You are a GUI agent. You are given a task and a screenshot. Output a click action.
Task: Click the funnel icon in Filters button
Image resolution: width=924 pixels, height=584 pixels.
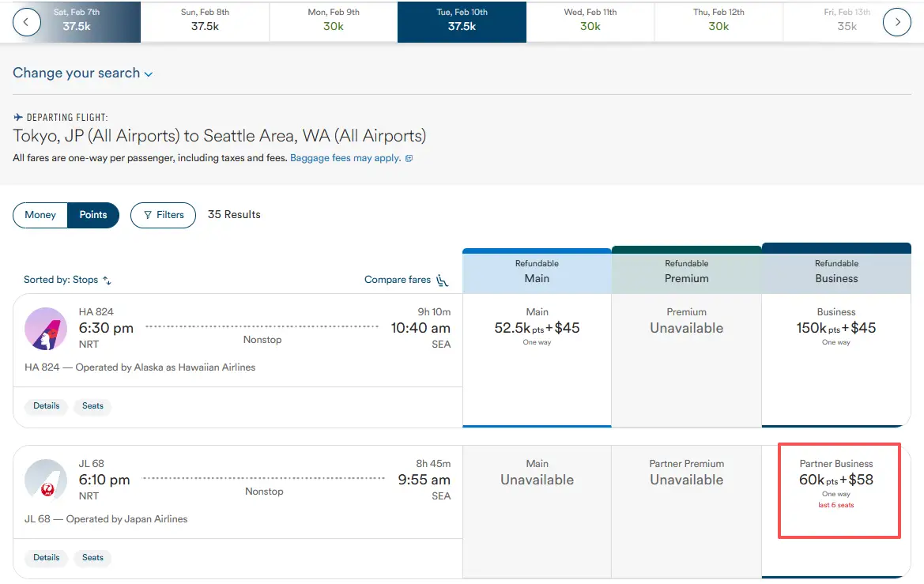(x=146, y=215)
